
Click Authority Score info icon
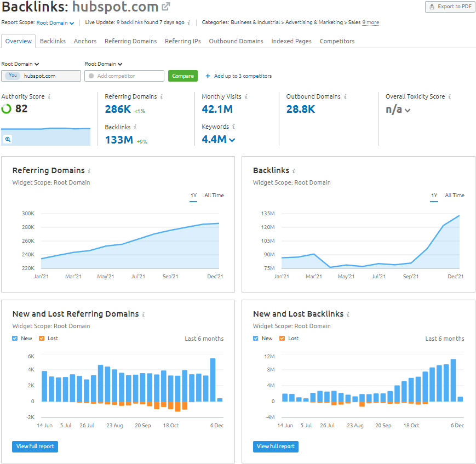tap(49, 96)
